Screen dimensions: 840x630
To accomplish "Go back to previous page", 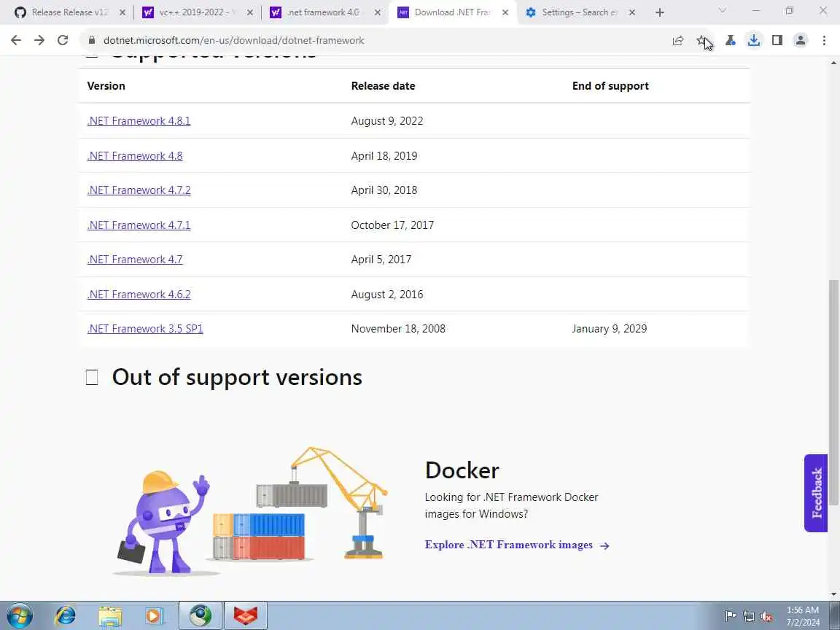I will coord(16,40).
